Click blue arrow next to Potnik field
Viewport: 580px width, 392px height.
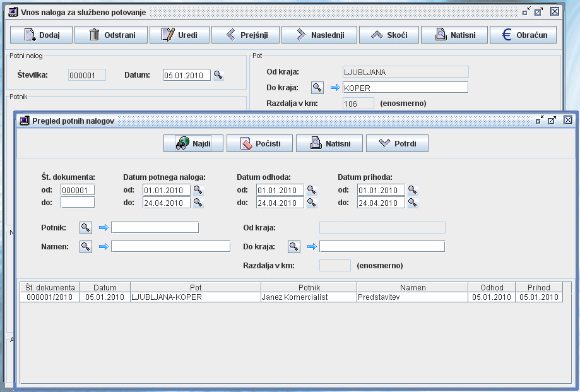[x=104, y=227]
